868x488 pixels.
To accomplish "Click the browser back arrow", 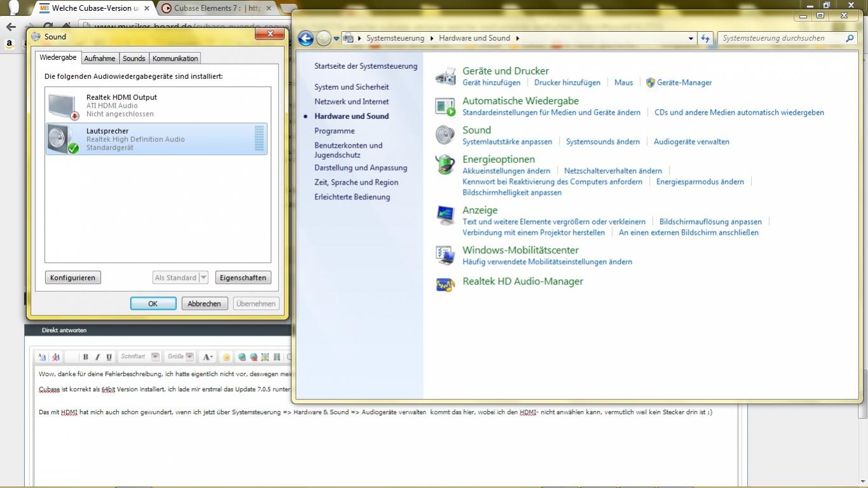I will pyautogui.click(x=11, y=27).
